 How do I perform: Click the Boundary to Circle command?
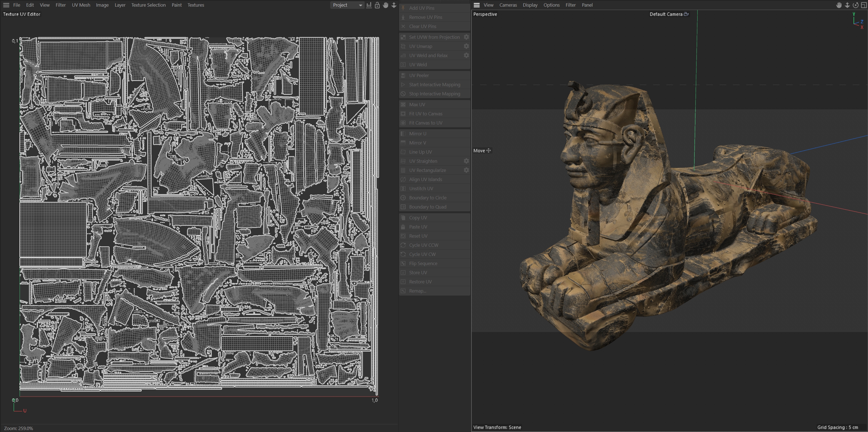coord(428,198)
